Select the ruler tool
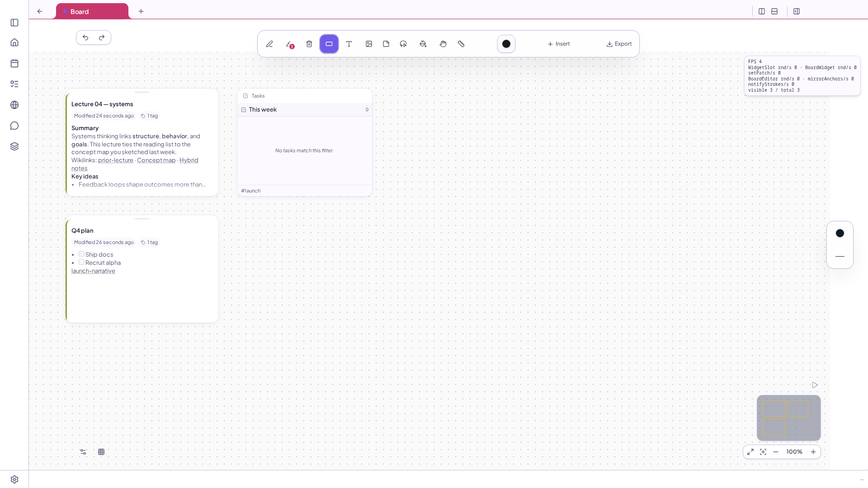Screen dimensions: 868x488 (461, 44)
